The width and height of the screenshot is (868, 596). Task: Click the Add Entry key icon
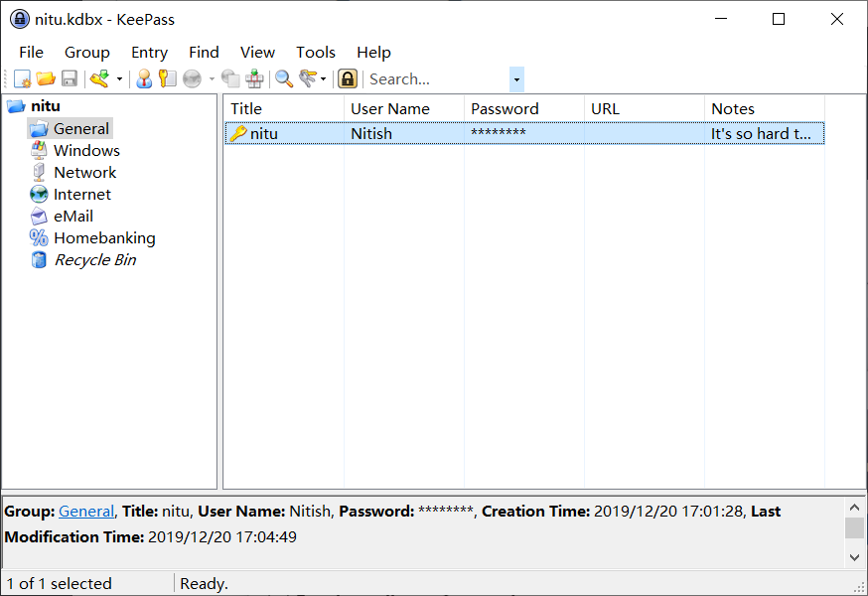100,79
